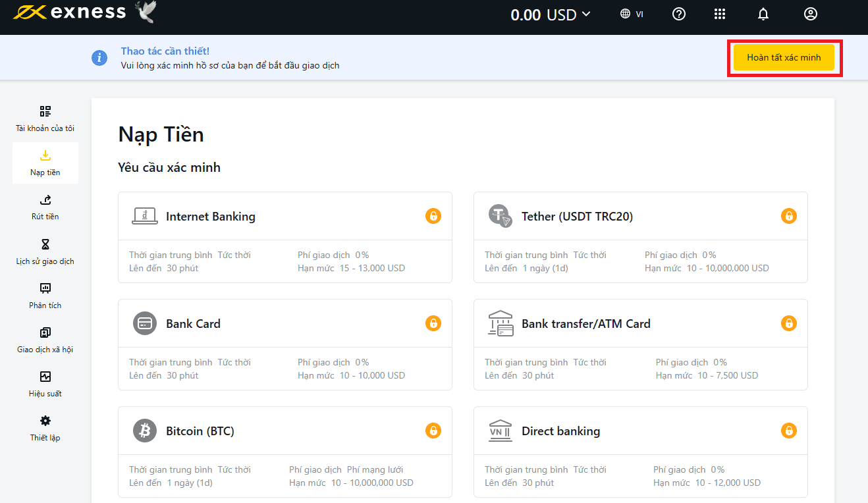This screenshot has width=868, height=503.
Task: Click the 15 - 13,000 USD limit text
Action: click(x=372, y=268)
